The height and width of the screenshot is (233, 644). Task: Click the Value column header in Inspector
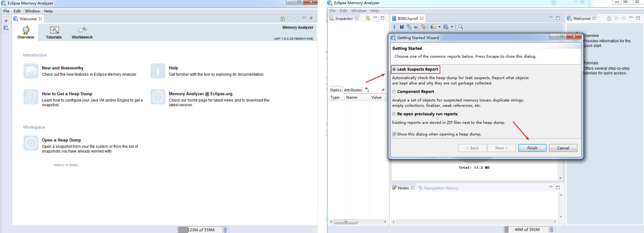point(376,97)
